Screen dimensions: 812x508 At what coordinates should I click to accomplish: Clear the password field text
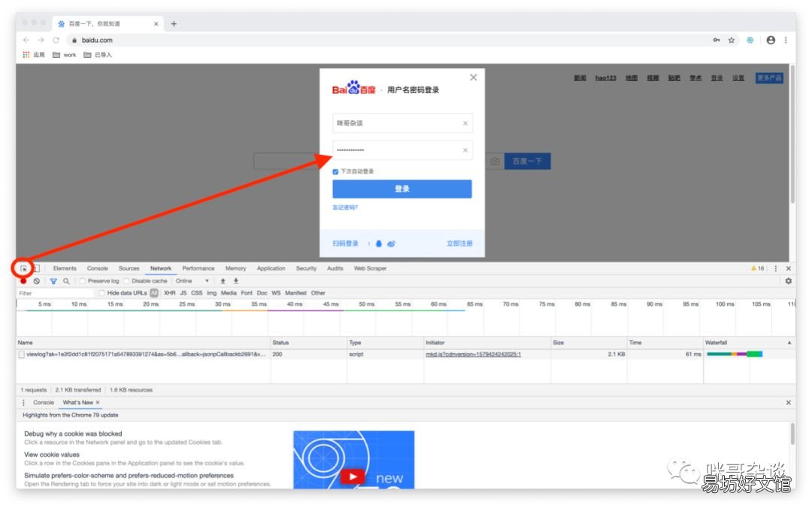465,150
